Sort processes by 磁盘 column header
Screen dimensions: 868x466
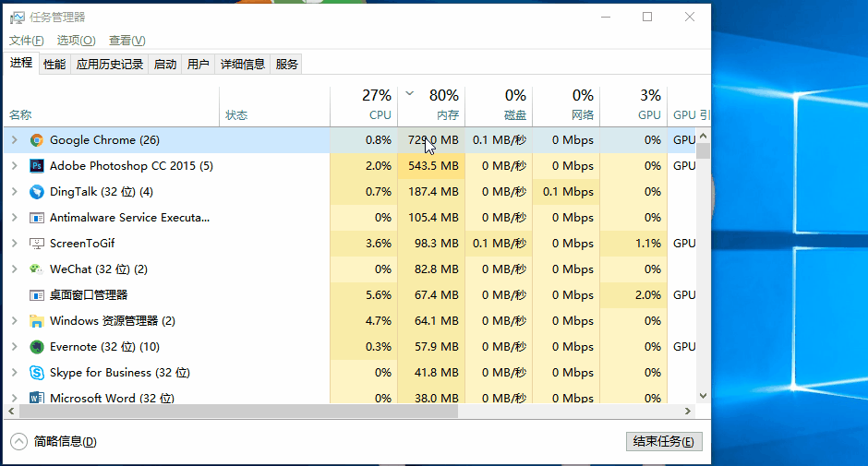(x=500, y=106)
